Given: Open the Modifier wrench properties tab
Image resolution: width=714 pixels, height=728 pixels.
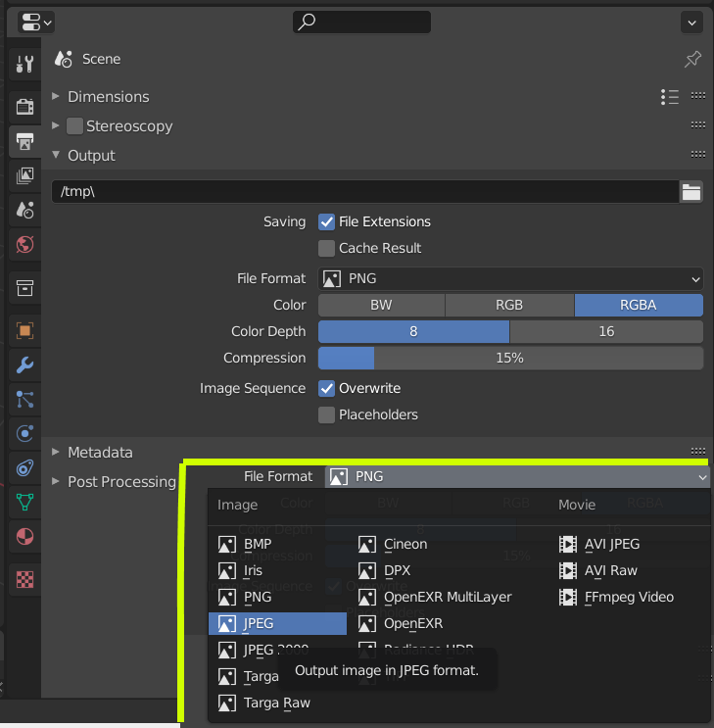Looking at the screenshot, I should pos(25,366).
